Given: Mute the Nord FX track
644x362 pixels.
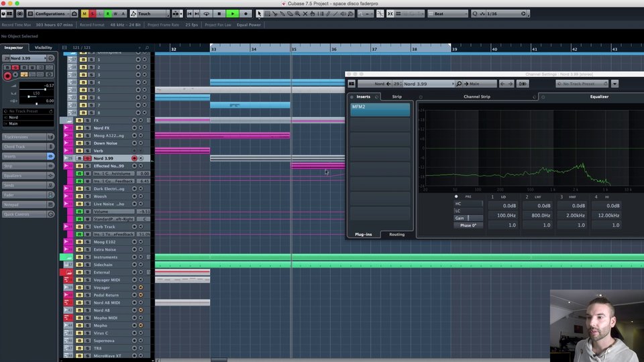Looking at the screenshot, I should click(x=79, y=128).
